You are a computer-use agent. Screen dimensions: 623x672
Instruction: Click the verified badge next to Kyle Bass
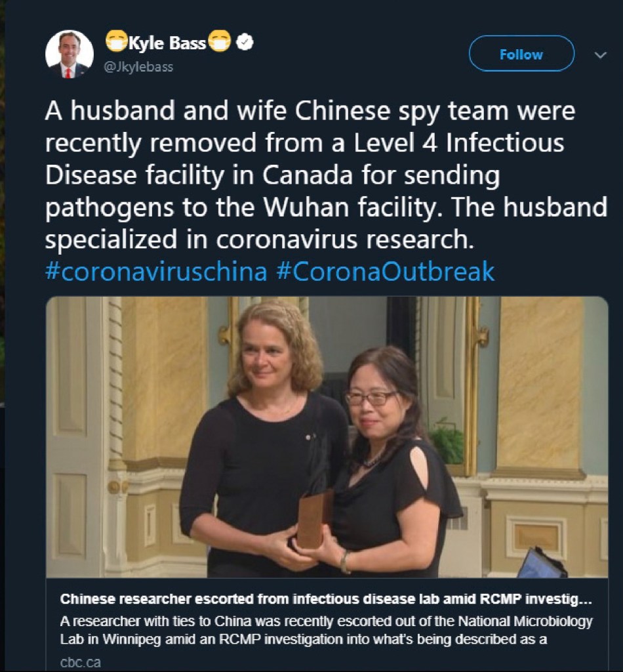[x=245, y=42]
